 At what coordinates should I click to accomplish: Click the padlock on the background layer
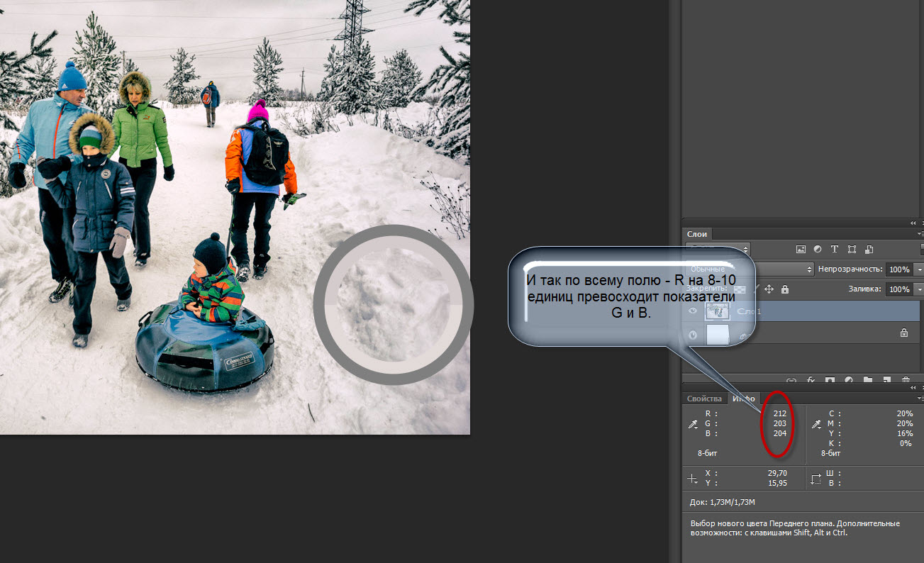903,332
